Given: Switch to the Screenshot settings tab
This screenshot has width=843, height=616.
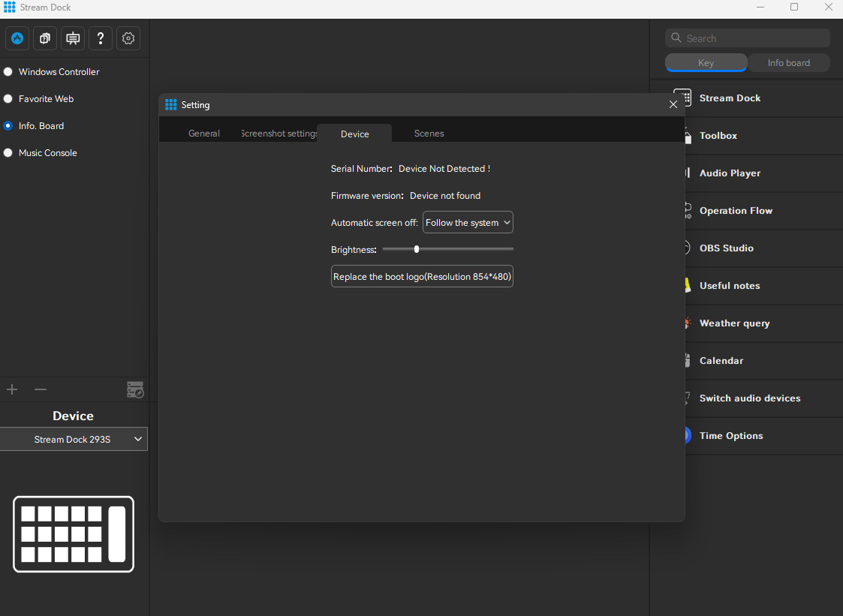Looking at the screenshot, I should [x=279, y=134].
